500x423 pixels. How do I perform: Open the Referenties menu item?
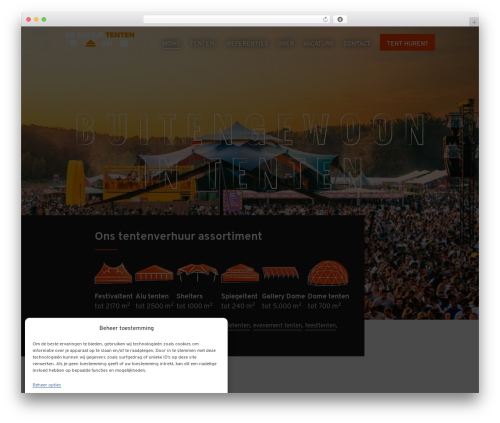coord(247,44)
